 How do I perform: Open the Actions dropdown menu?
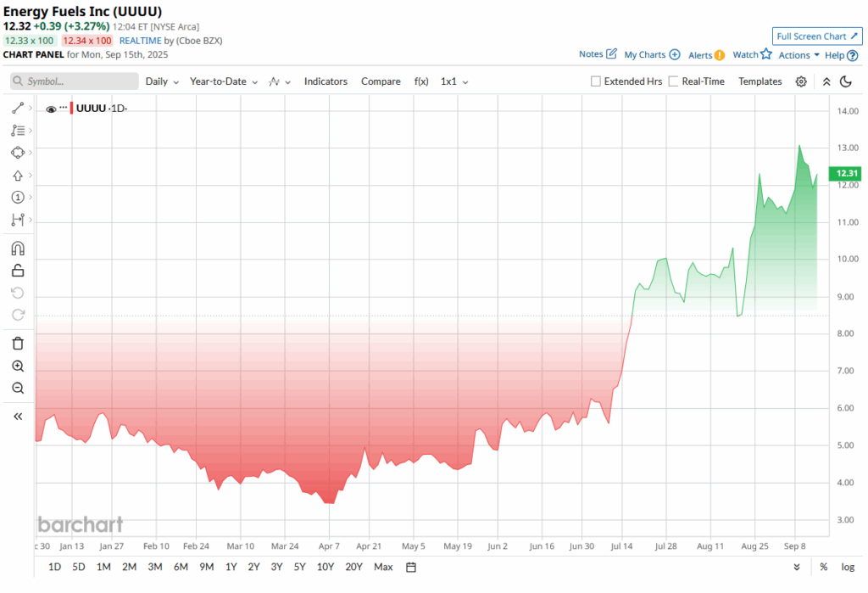[798, 55]
